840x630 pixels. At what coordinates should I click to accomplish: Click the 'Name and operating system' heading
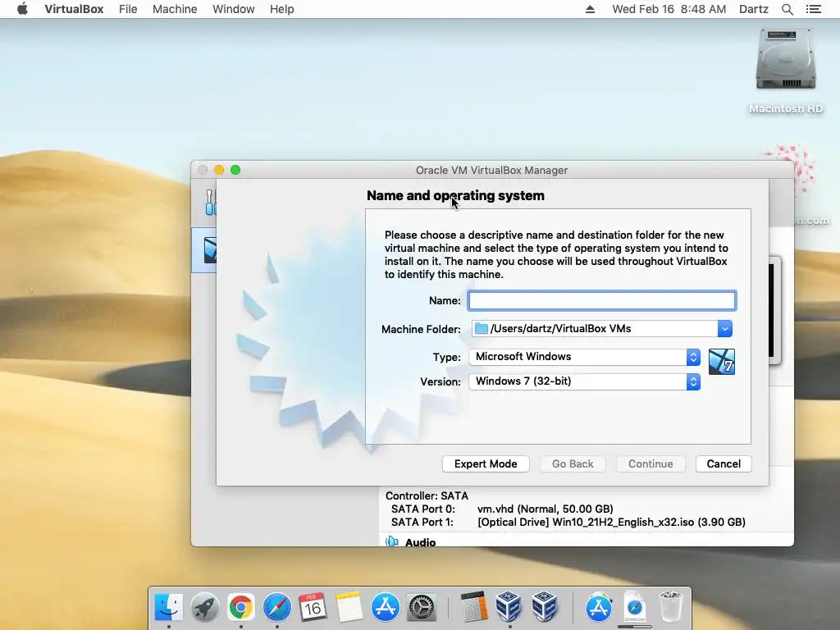coord(455,195)
